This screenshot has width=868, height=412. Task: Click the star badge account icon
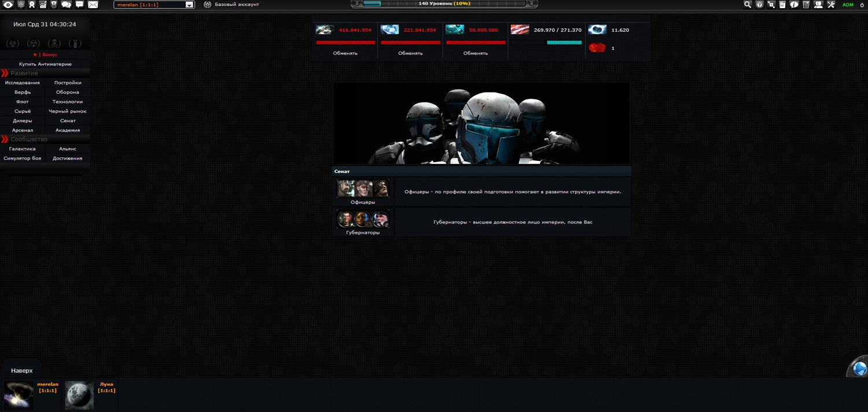coord(207,5)
